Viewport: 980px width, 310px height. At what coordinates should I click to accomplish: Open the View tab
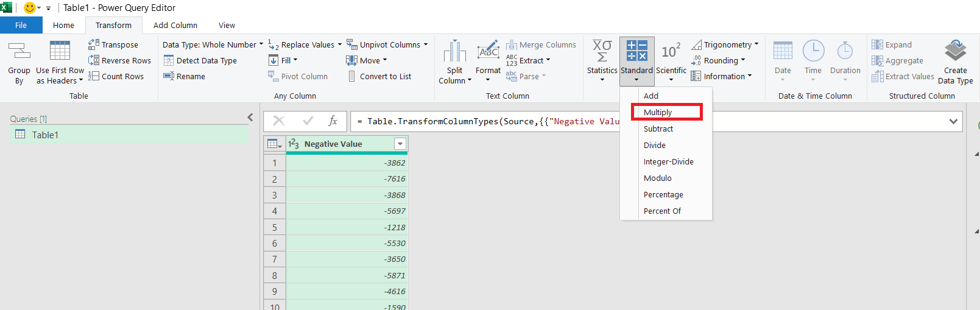point(227,25)
